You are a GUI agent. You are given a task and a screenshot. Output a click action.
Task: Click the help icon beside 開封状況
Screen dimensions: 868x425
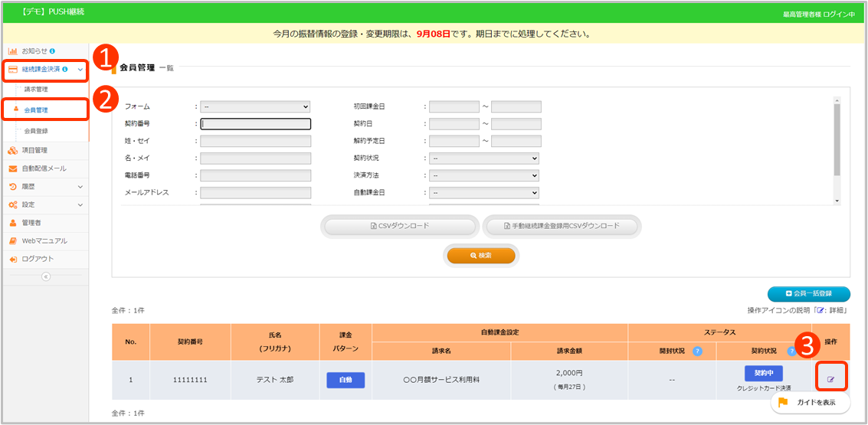[x=697, y=351]
